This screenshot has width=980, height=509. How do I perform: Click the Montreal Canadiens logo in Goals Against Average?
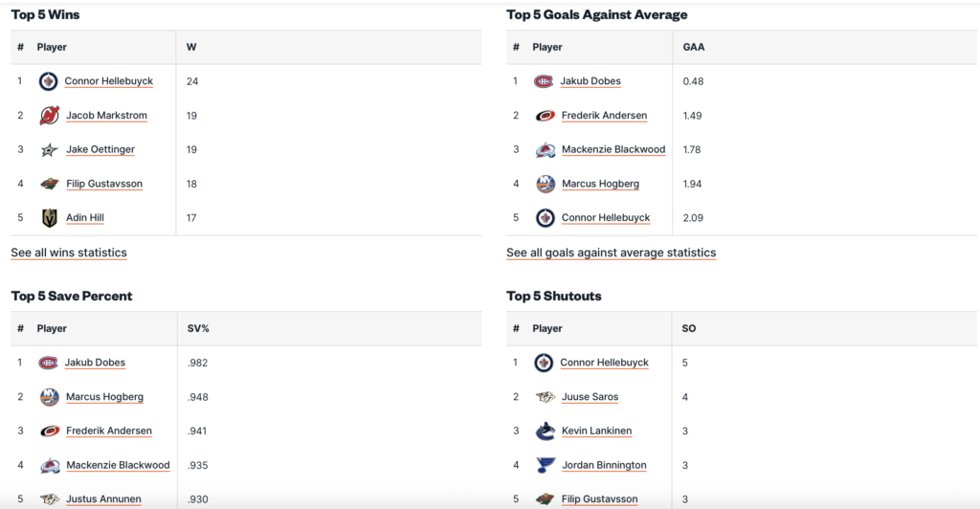click(544, 81)
